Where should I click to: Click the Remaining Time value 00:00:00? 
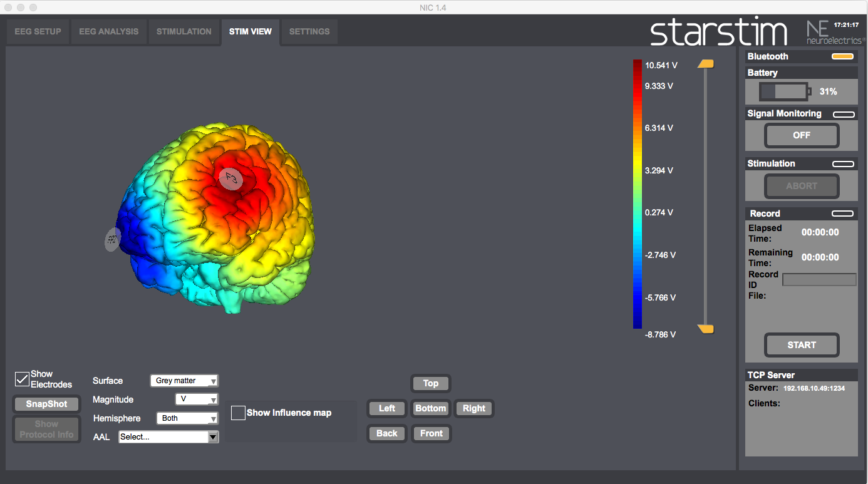820,257
